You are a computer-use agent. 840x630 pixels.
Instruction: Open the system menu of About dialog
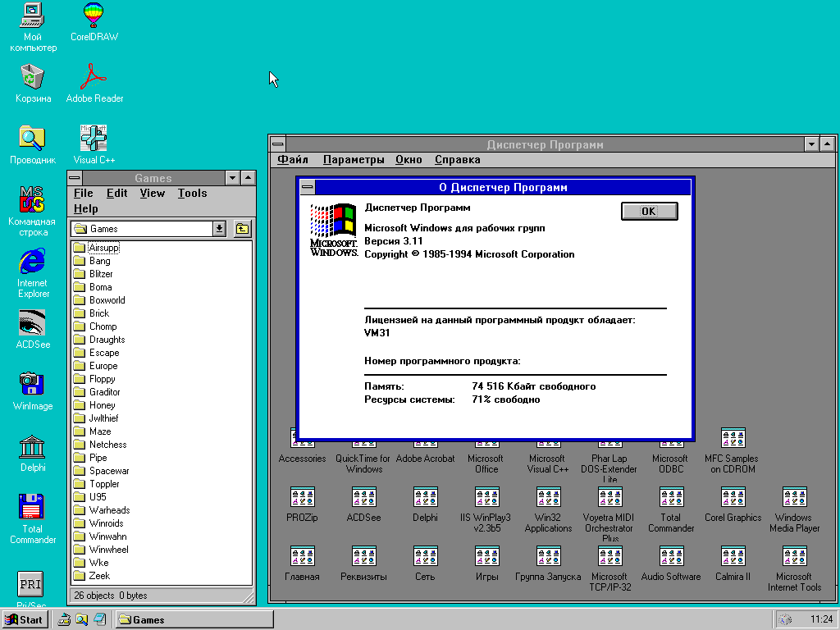(307, 187)
